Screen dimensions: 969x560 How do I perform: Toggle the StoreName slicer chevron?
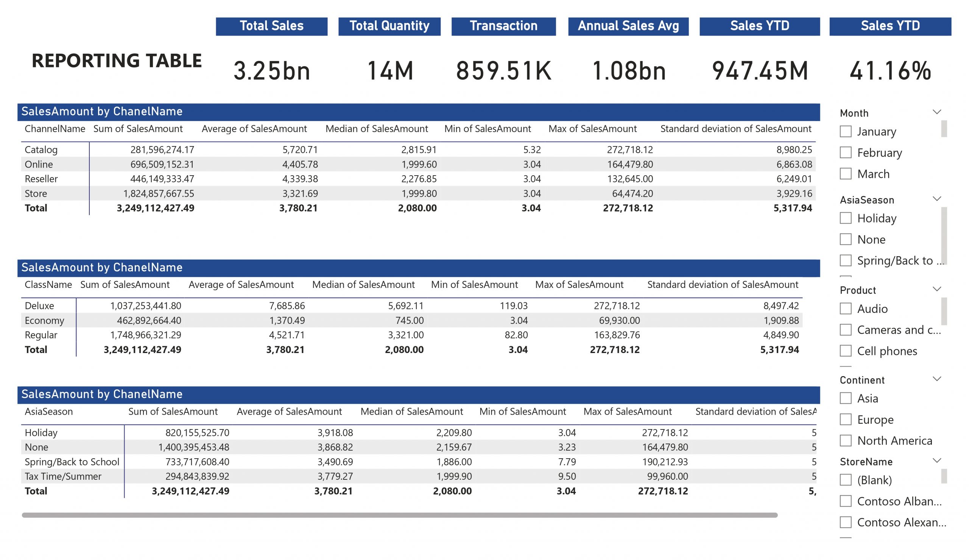tap(937, 460)
